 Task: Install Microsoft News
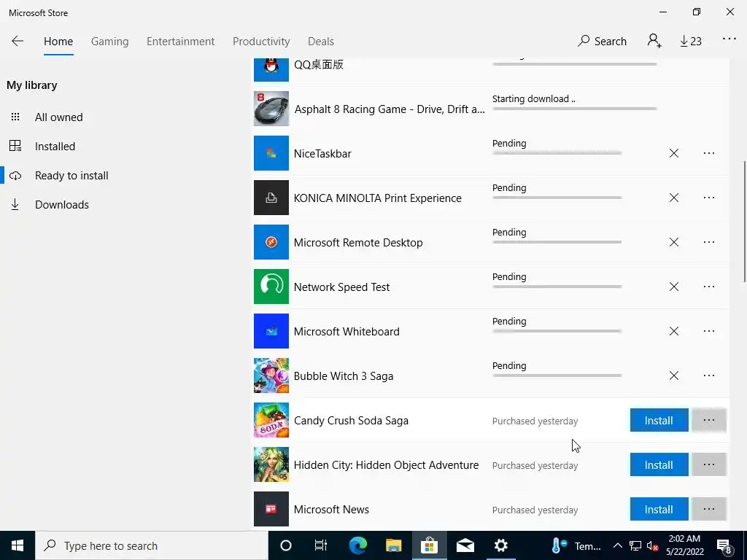pos(659,509)
